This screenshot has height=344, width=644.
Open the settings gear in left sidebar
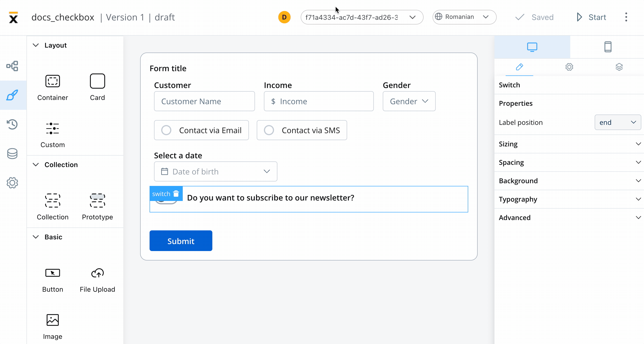tap(12, 183)
